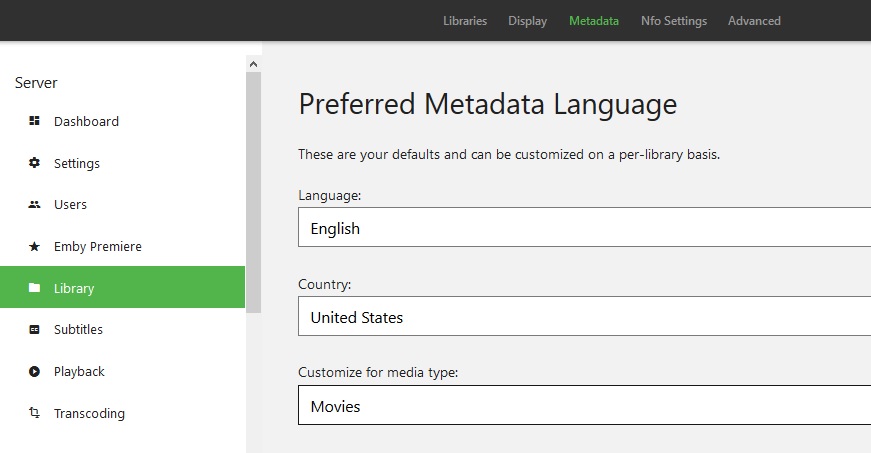
Task: Click the Dashboard grid icon
Action: coord(34,121)
